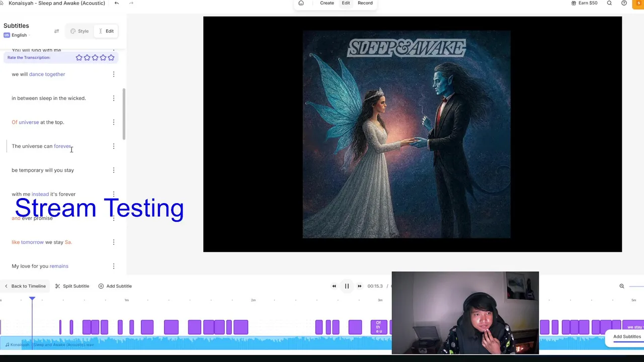Image resolution: width=644 pixels, height=362 pixels.
Task: Select subtitle 'The universe can forever'
Action: pyautogui.click(x=42, y=146)
